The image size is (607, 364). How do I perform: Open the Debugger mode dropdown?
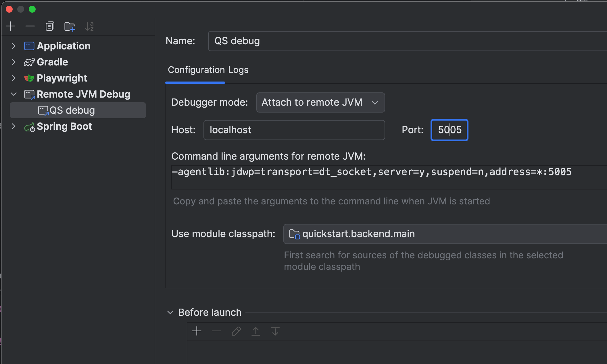pyautogui.click(x=320, y=102)
